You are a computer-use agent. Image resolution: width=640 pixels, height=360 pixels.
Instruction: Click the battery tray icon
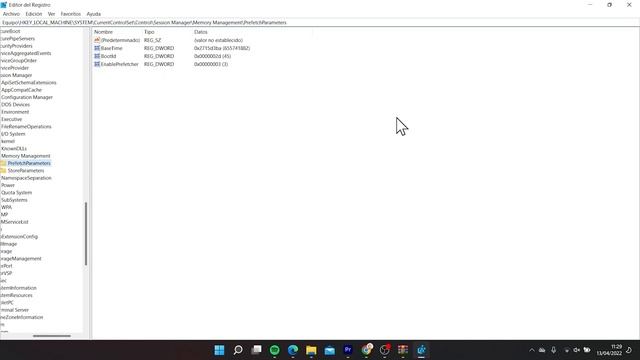[x=587, y=350]
